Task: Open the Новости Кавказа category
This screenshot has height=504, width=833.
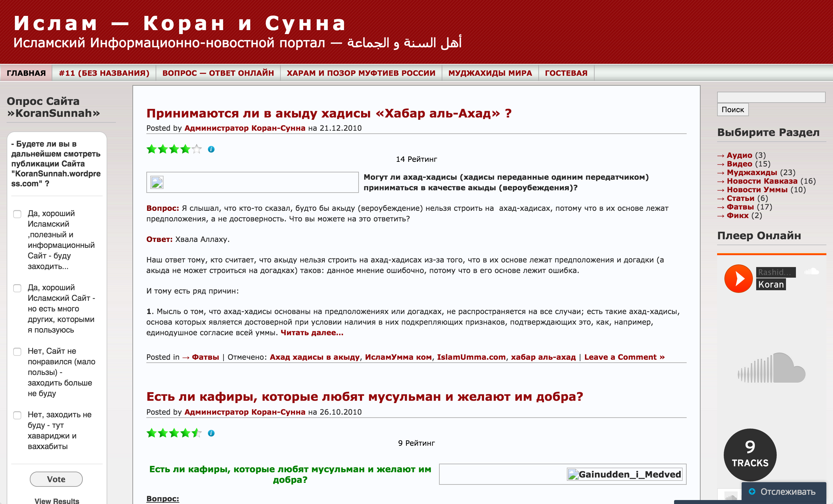Action: [762, 181]
